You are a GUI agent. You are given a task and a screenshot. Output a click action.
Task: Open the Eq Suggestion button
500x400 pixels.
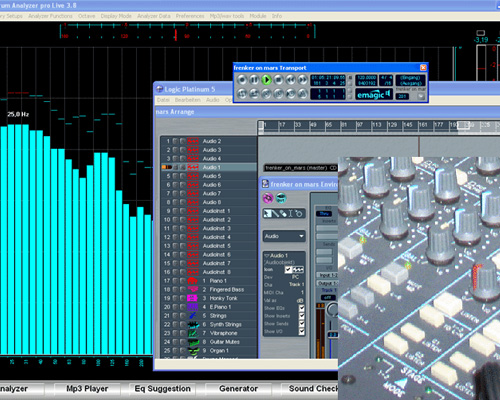[x=162, y=389]
